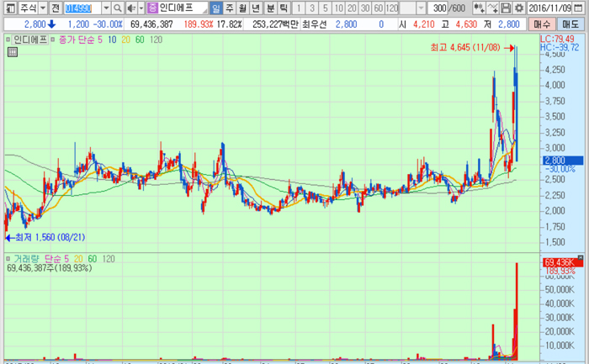Click the line chart style icon
The height and width of the screenshot is (364, 589).
tap(494, 8)
